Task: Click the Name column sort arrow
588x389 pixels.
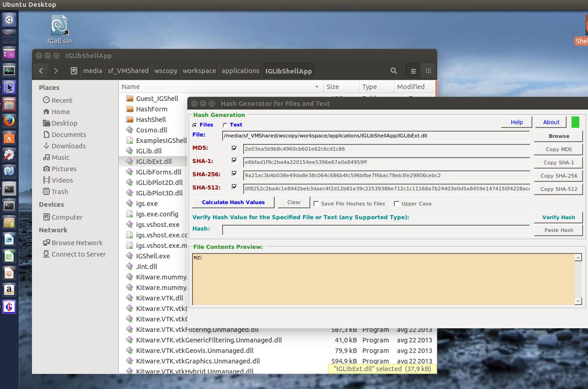Action: [316, 86]
